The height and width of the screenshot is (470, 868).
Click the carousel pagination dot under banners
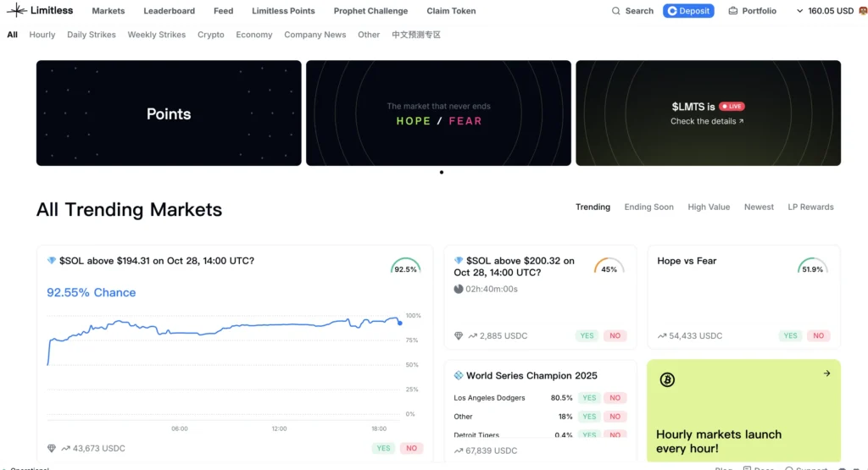441,172
